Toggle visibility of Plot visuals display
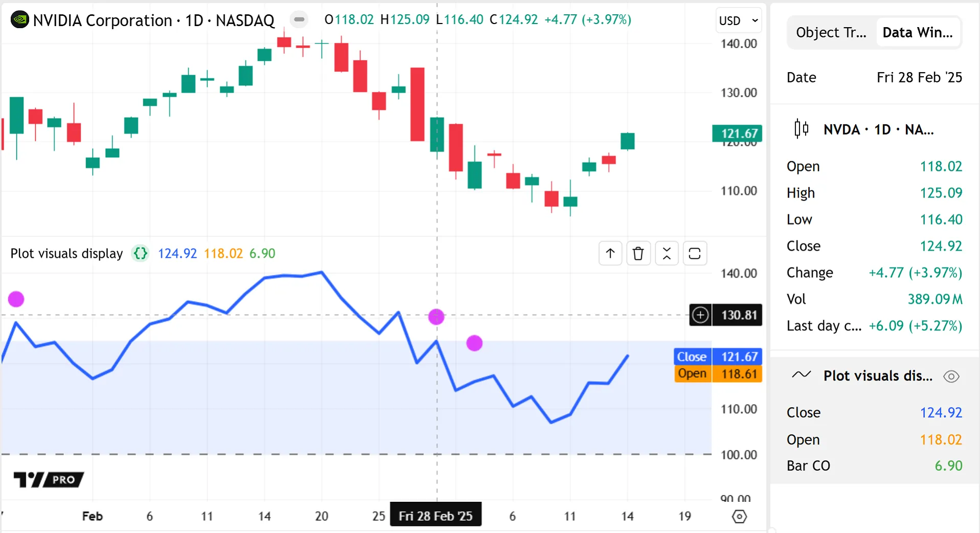This screenshot has width=980, height=533. [951, 376]
